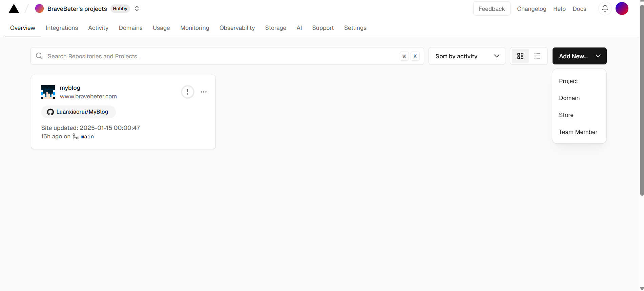644x291 pixels.
Task: Click the Site updated commit message
Action: tap(90, 128)
